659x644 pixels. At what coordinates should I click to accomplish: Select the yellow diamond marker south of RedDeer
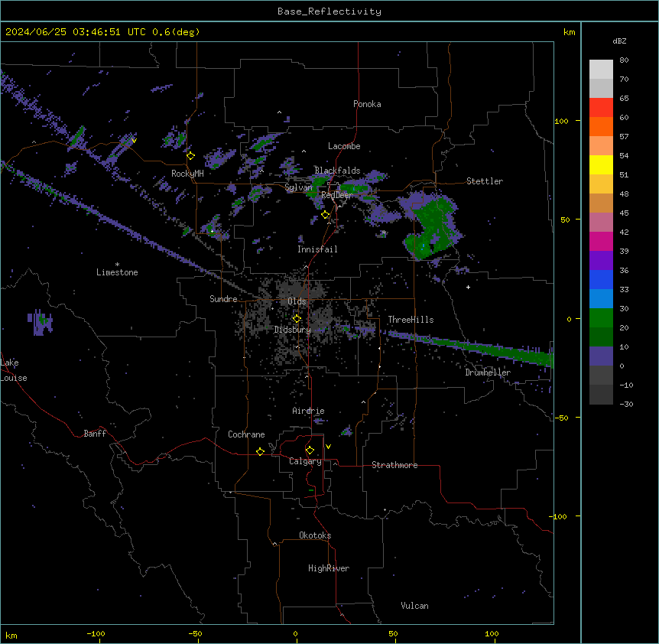(x=326, y=215)
